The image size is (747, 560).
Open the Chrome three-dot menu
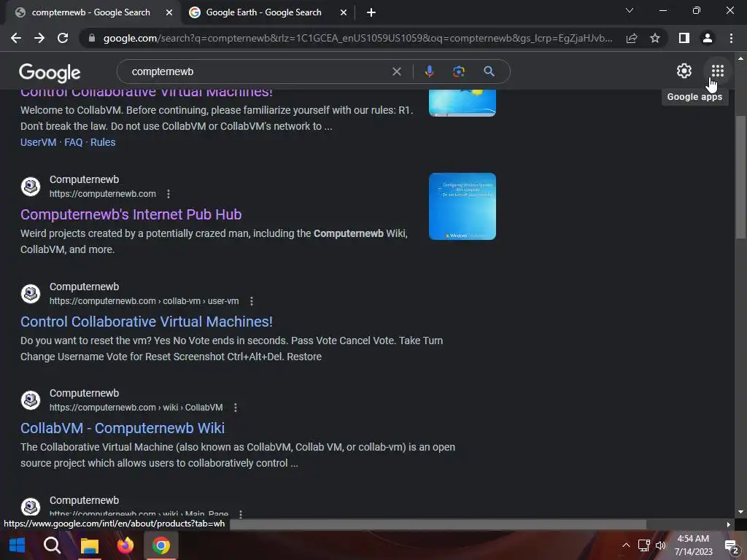click(731, 38)
